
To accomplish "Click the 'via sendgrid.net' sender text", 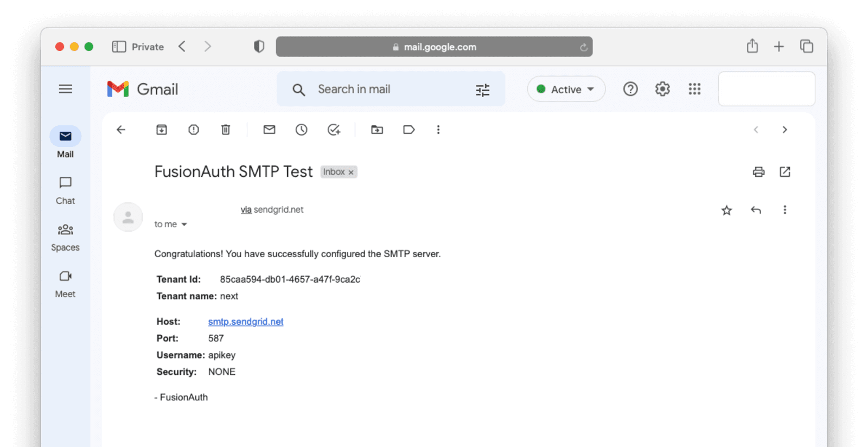I will tap(272, 209).
